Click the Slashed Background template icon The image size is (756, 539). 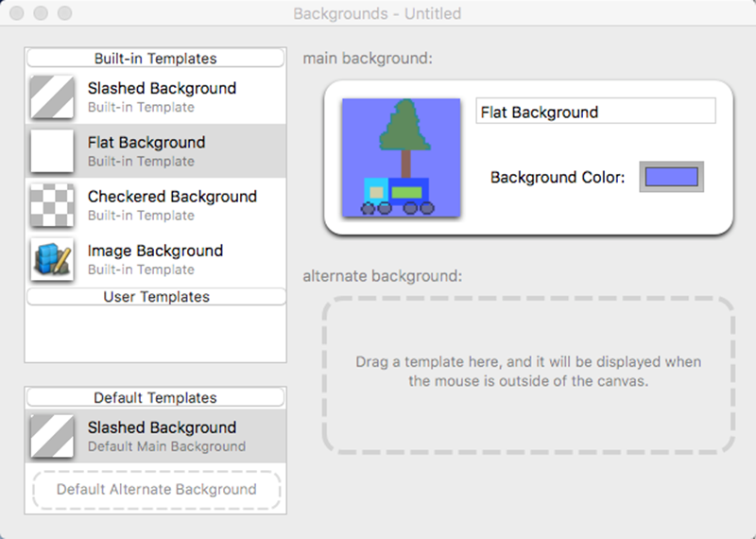52,97
